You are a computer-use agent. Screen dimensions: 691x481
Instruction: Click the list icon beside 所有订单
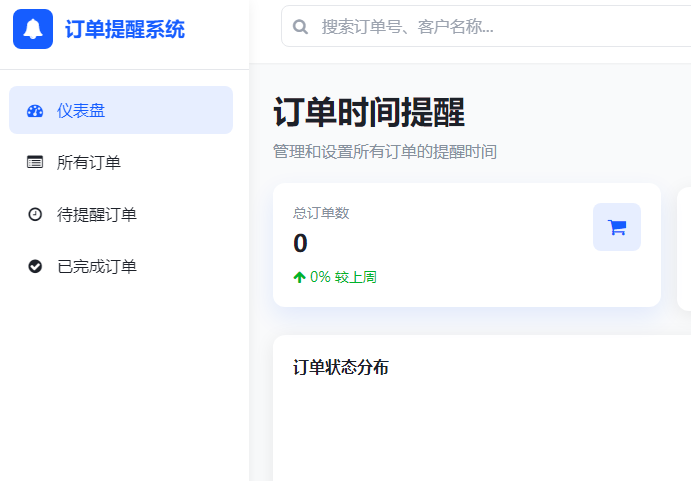coord(35,162)
